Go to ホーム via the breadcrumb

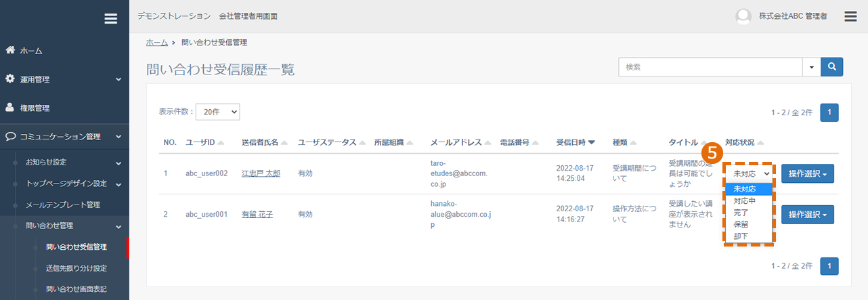(156, 42)
